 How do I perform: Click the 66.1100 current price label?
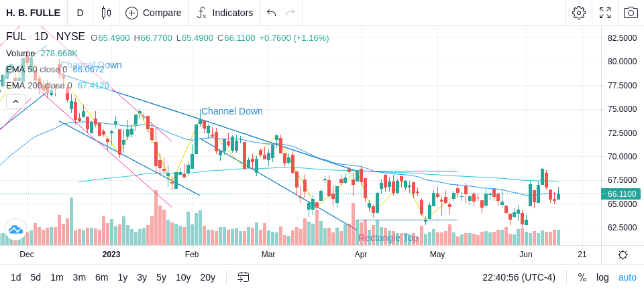point(621,194)
